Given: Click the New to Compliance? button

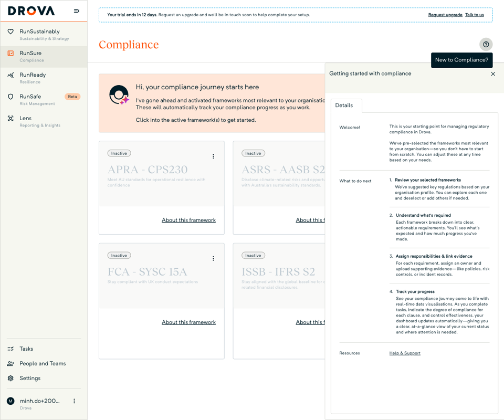Looking at the screenshot, I should pyautogui.click(x=461, y=60).
